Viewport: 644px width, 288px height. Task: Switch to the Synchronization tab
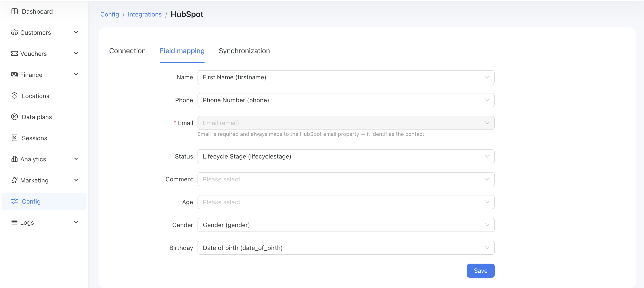point(244,51)
